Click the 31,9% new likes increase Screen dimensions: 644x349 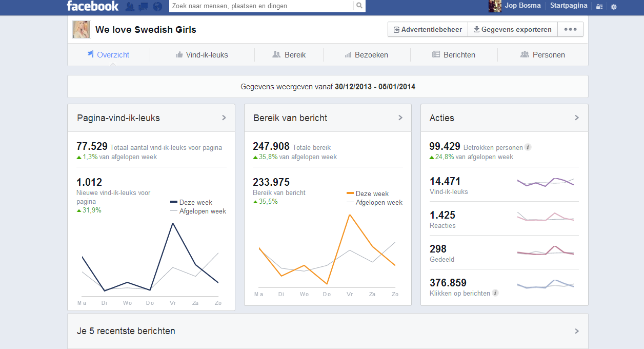click(x=89, y=210)
